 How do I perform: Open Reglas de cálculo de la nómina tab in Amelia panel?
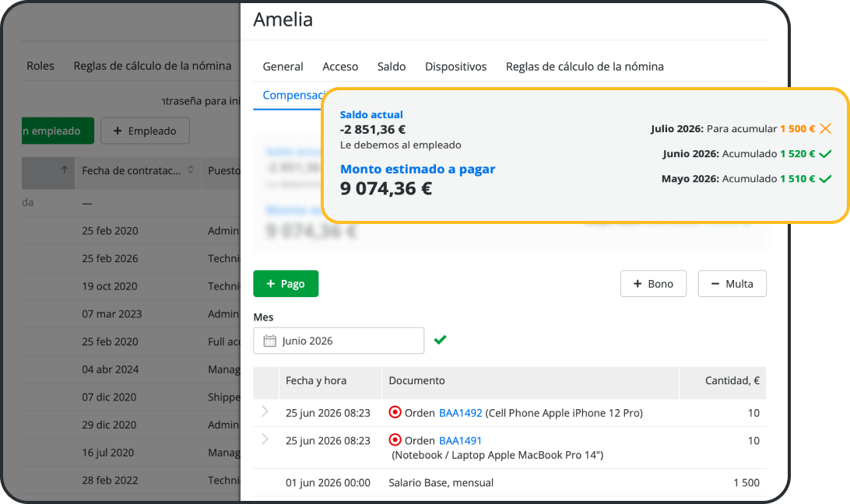tap(585, 67)
